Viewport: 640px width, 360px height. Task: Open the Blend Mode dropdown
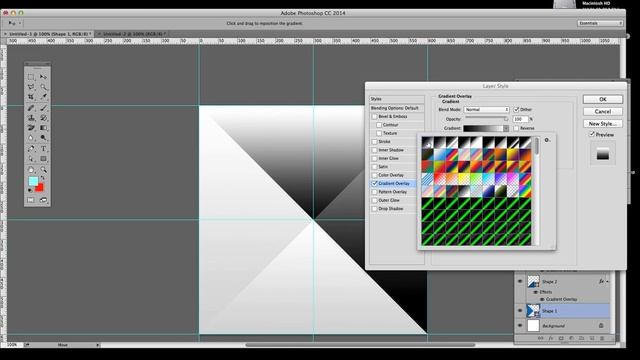point(486,109)
